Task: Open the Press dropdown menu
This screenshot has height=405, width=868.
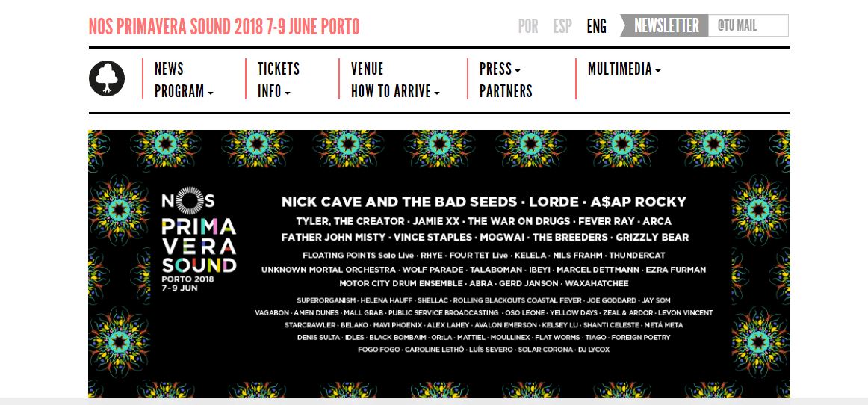Action: [500, 69]
